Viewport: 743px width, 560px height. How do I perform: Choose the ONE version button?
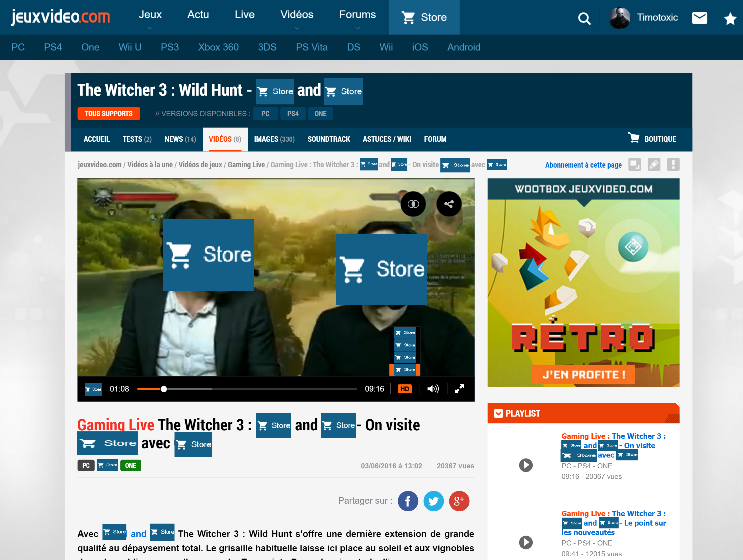320,114
